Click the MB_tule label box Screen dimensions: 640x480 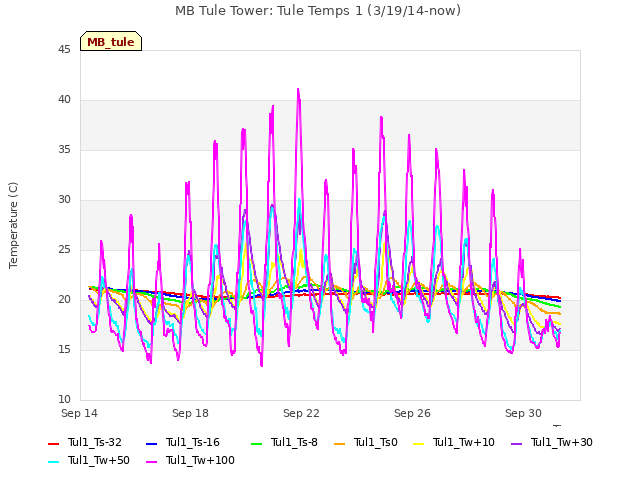pyautogui.click(x=111, y=41)
